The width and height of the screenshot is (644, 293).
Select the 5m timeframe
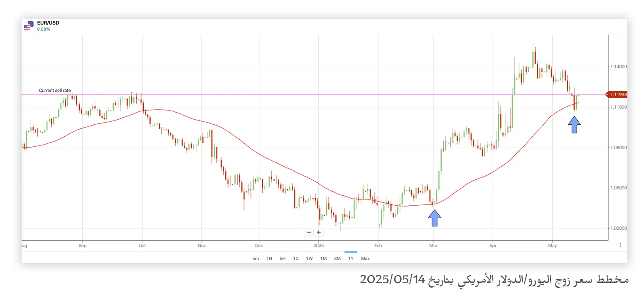256,259
